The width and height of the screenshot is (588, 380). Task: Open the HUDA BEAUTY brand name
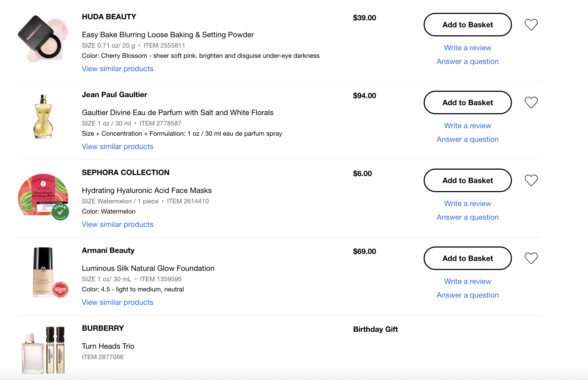pyautogui.click(x=109, y=17)
